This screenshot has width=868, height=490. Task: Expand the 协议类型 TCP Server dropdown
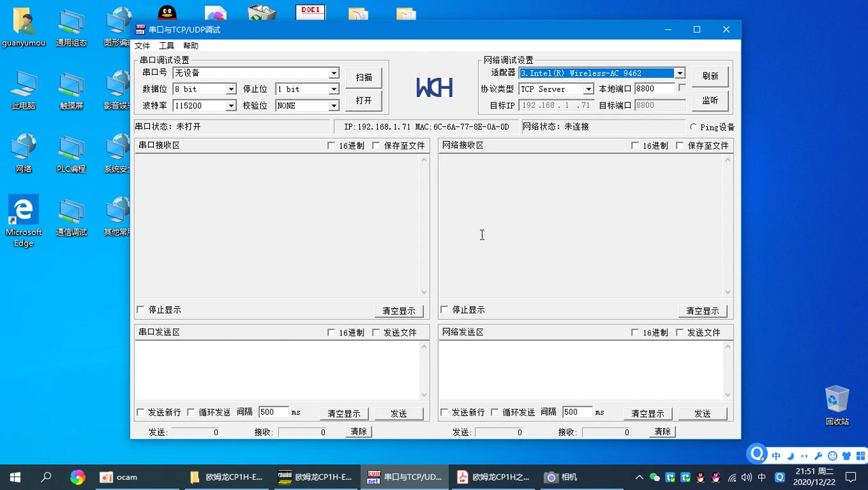pyautogui.click(x=589, y=89)
